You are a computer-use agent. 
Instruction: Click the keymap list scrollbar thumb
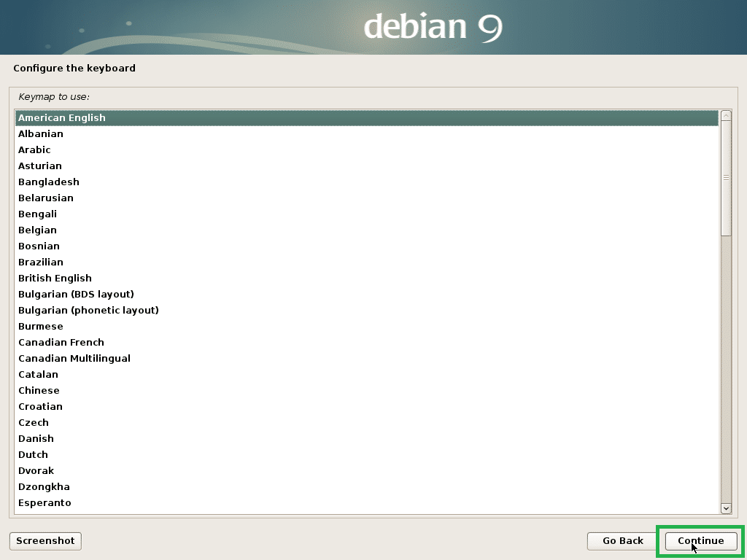[726, 178]
